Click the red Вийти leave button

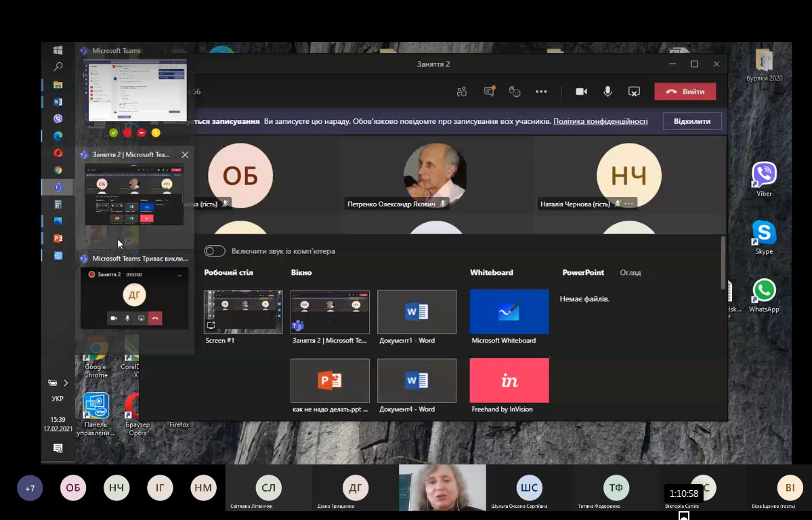tap(685, 91)
